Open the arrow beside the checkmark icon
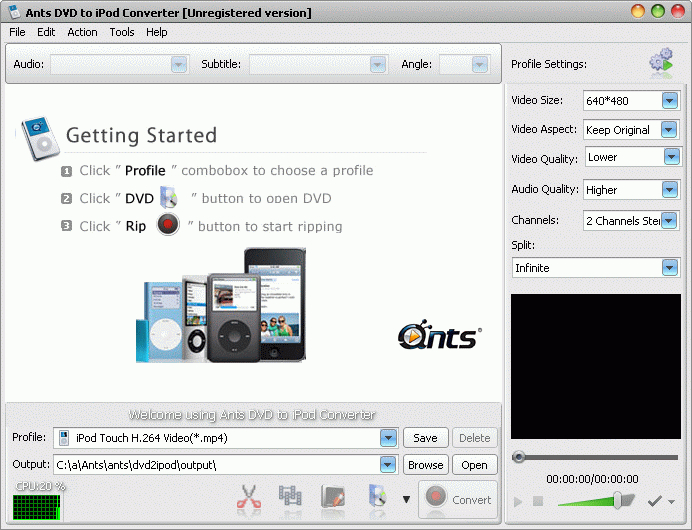 click(671, 502)
